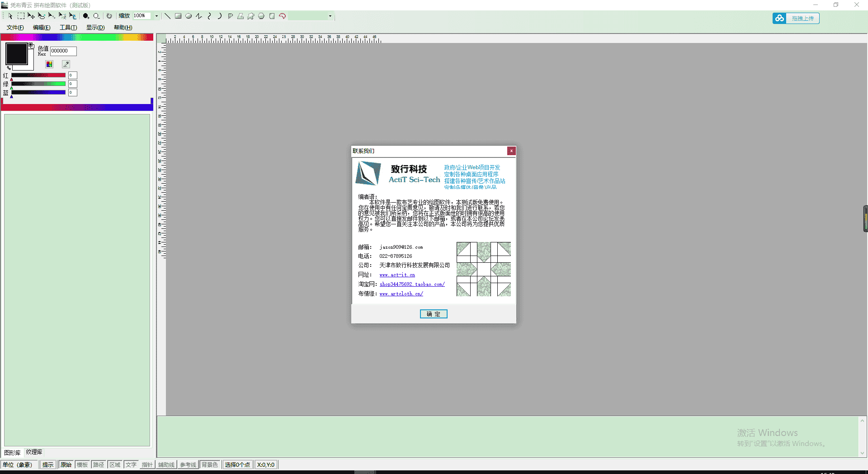This screenshot has width=868, height=474.
Task: Open the 文件(F) menu
Action: pyautogui.click(x=15, y=28)
